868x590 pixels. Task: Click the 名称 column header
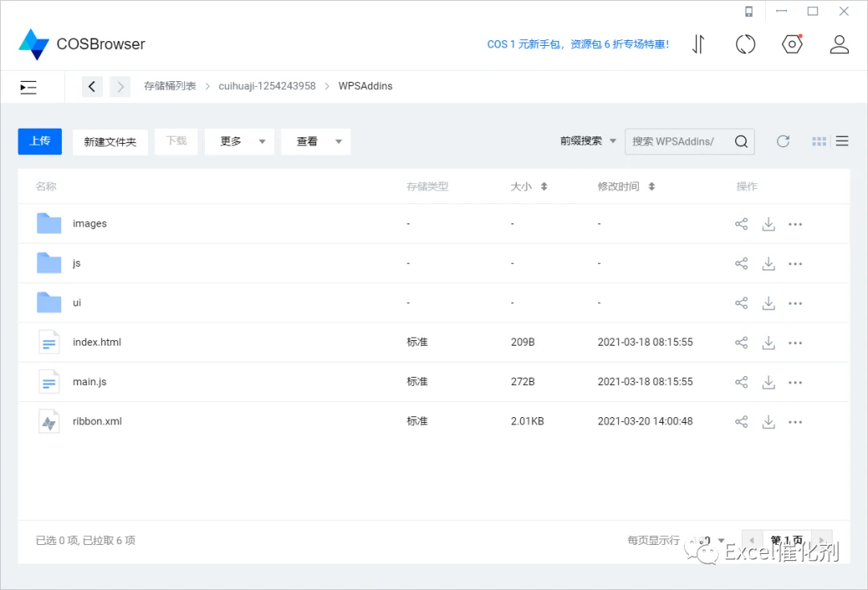46,186
